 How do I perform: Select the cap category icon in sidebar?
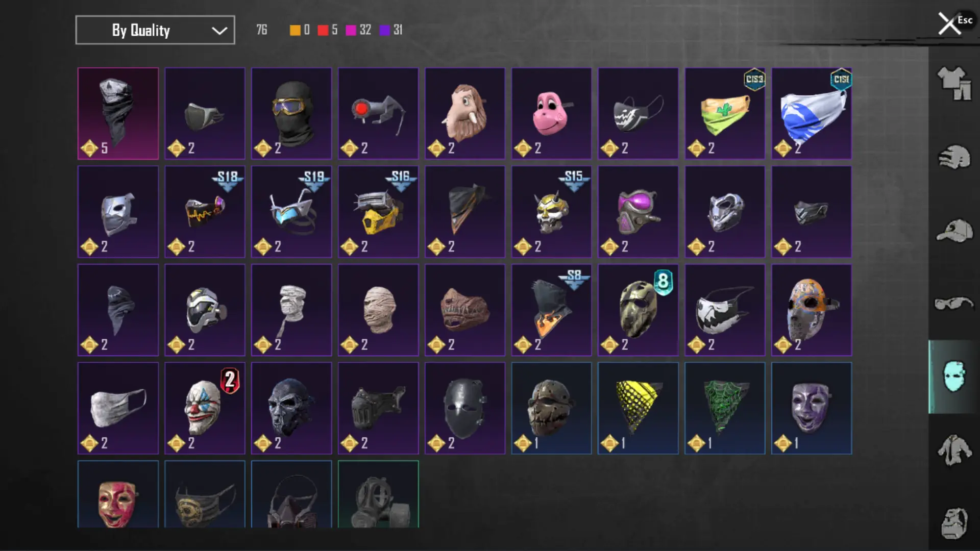(954, 231)
